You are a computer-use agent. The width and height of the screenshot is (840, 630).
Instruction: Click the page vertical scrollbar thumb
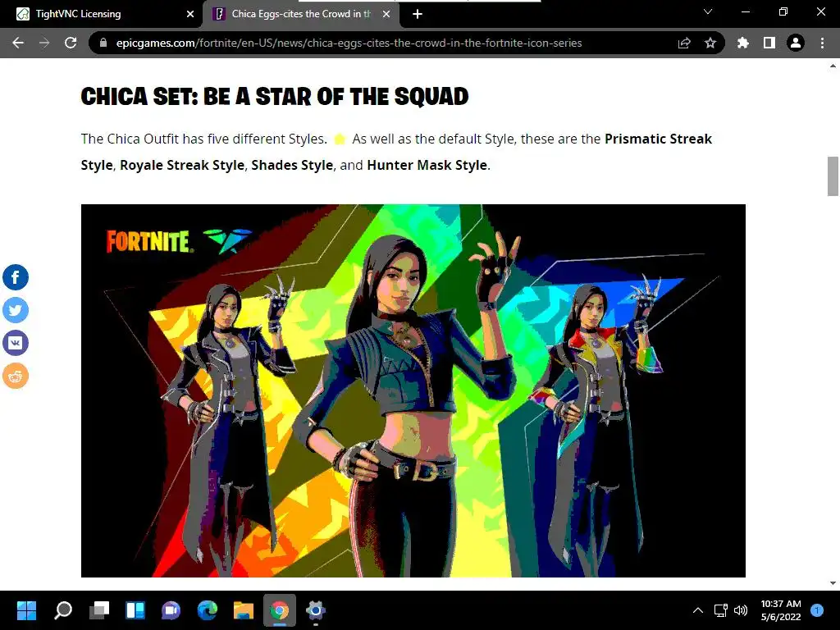click(x=833, y=176)
